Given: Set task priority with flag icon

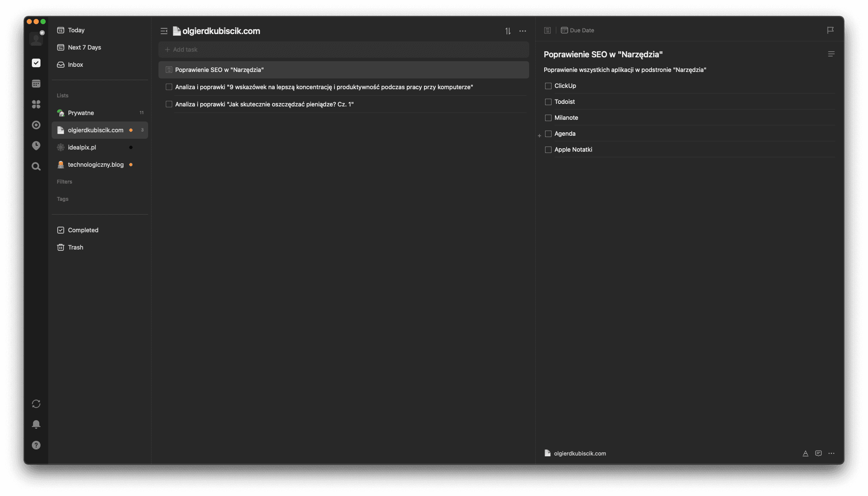Looking at the screenshot, I should [x=830, y=30].
